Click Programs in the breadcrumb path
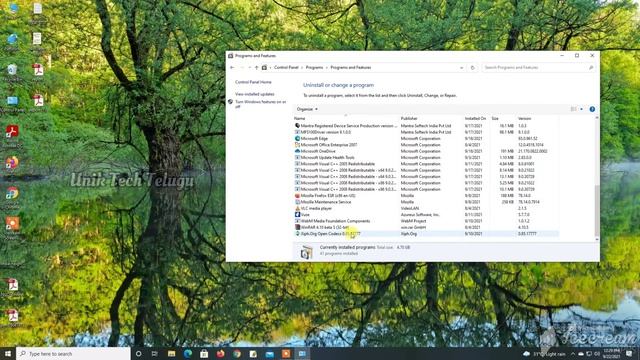 [x=314, y=67]
